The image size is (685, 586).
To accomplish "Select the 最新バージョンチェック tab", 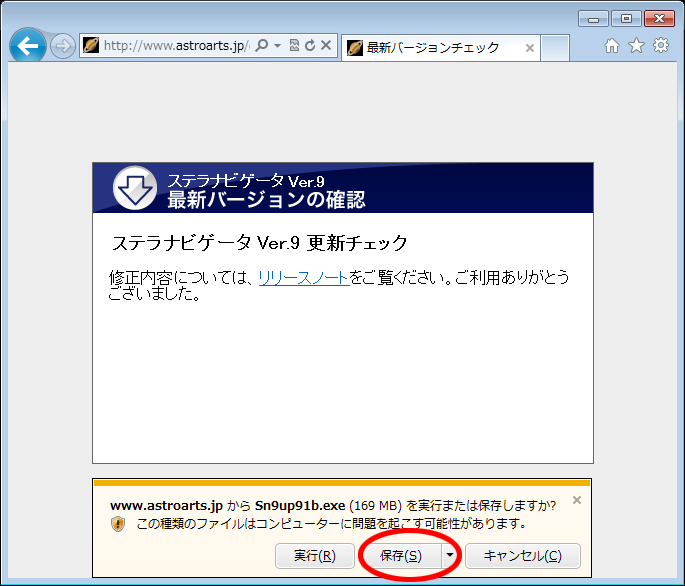I will tap(440, 47).
